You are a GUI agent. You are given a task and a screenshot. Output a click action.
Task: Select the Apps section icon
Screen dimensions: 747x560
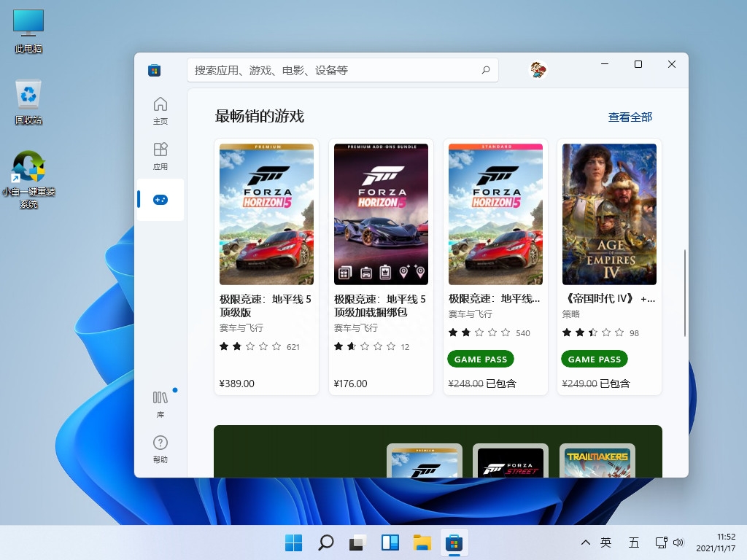click(160, 155)
